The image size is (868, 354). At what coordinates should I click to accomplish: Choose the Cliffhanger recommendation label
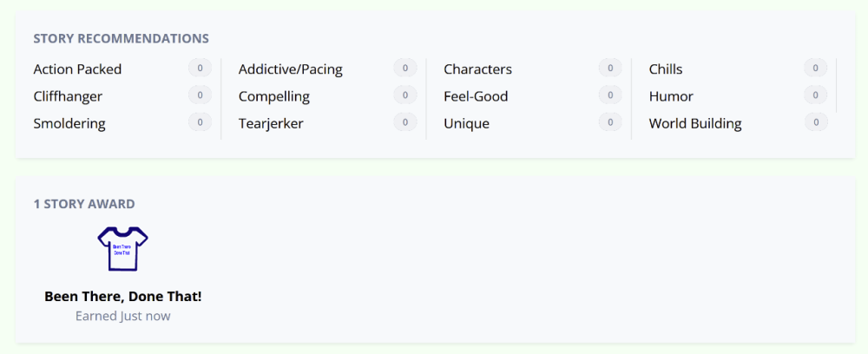coord(68,96)
